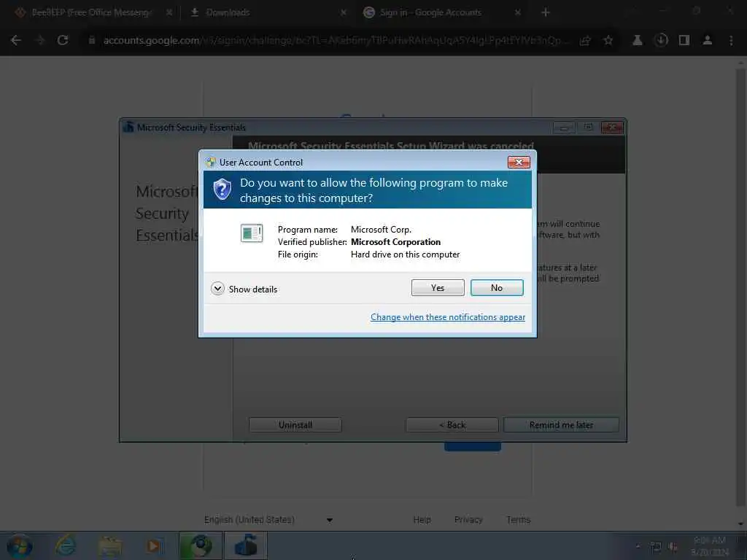Click the lock icon in address bar

point(92,41)
